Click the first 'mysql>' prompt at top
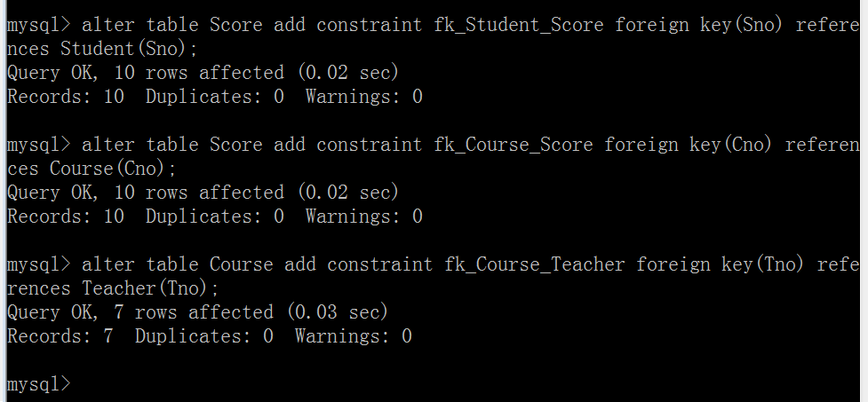Image resolution: width=868 pixels, height=402 pixels. tap(37, 24)
